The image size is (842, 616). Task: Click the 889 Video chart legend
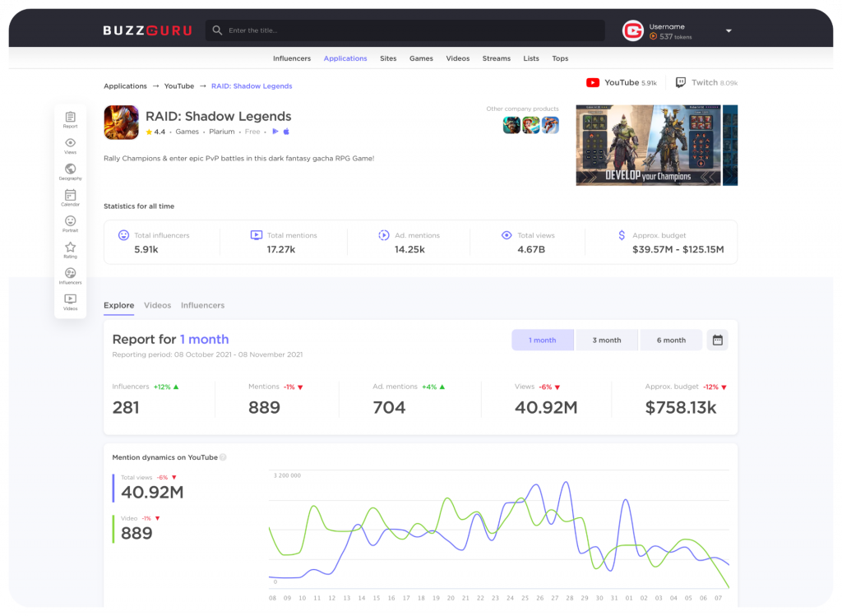click(136, 529)
